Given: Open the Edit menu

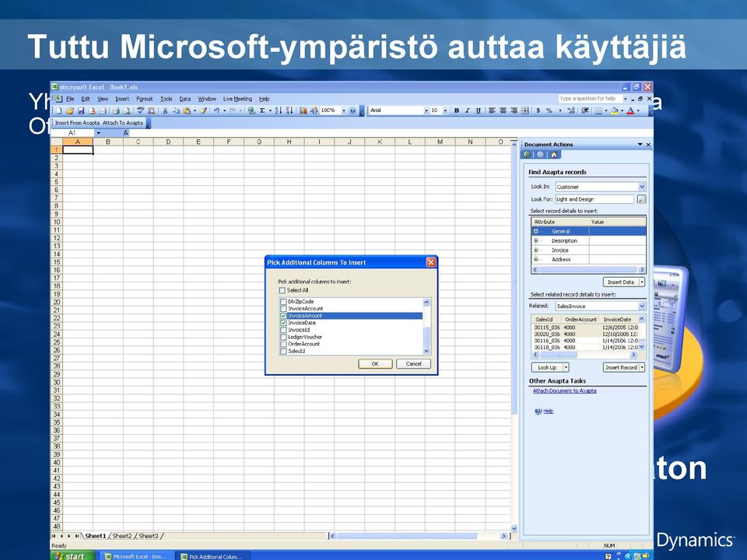Looking at the screenshot, I should point(86,99).
